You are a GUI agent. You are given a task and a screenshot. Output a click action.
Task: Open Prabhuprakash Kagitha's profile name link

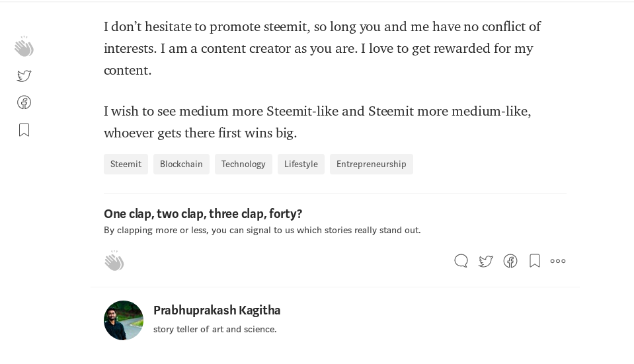217,310
